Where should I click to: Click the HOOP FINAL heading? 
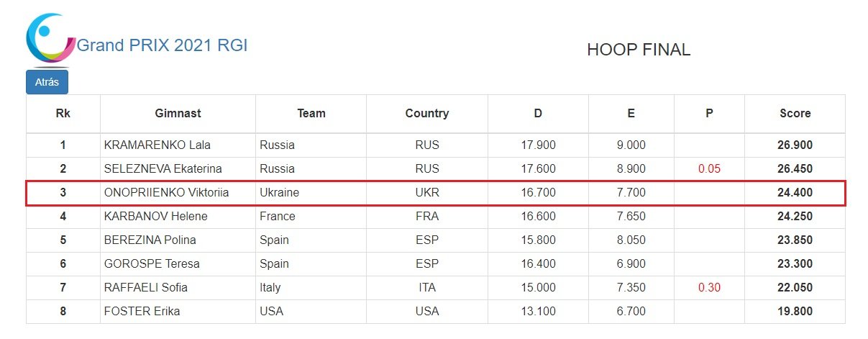639,50
